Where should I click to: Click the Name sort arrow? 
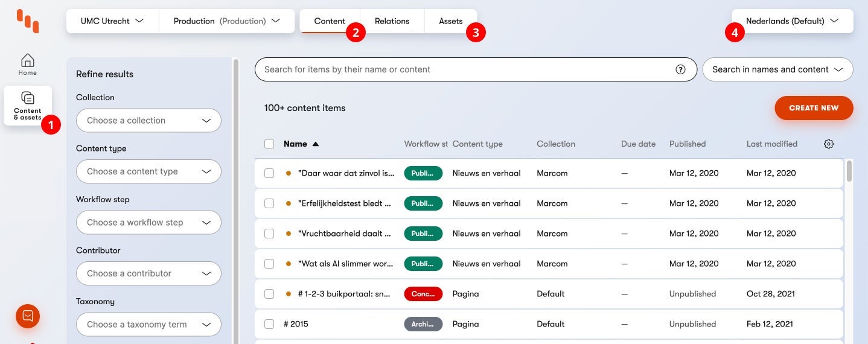tap(315, 144)
